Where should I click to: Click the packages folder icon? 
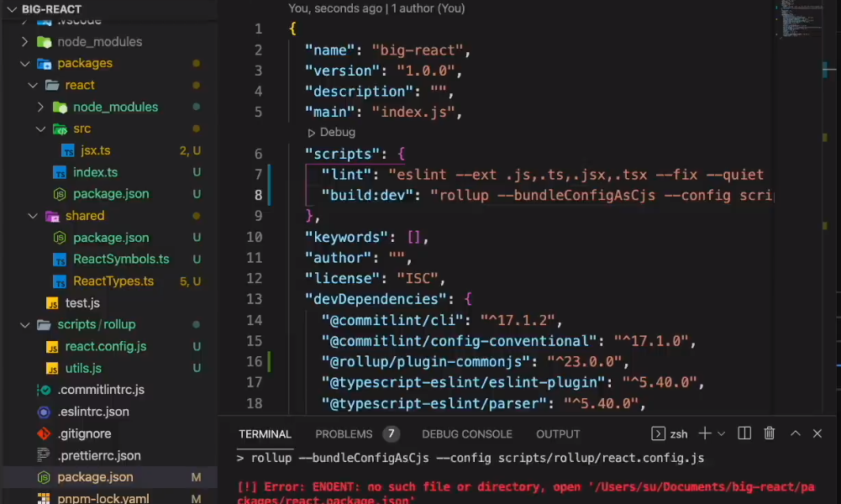pos(44,63)
